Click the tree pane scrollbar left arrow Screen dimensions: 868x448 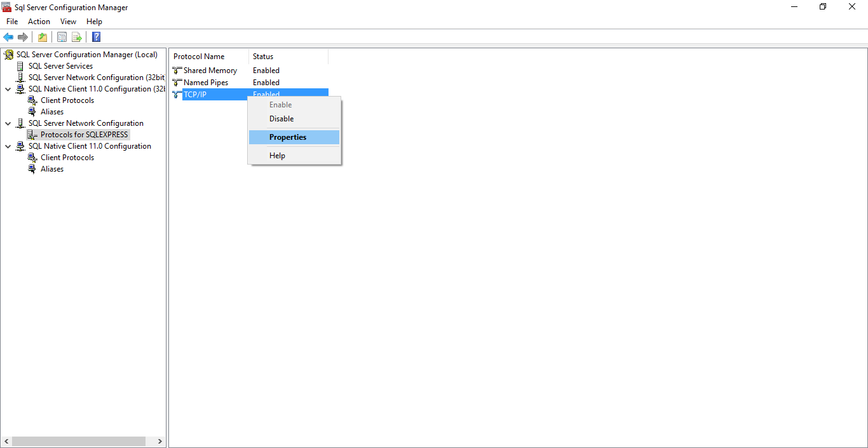point(6,441)
